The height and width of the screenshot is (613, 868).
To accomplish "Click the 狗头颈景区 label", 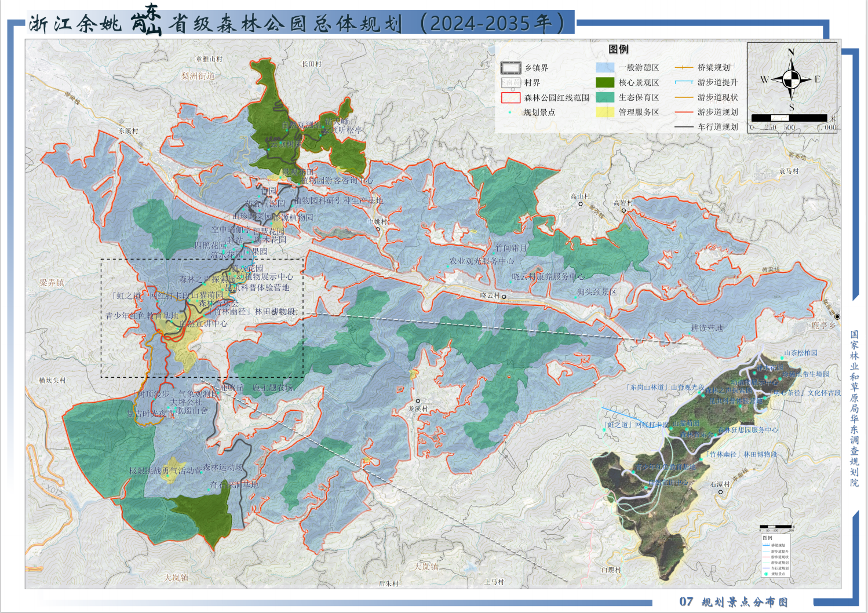I will pyautogui.click(x=597, y=292).
